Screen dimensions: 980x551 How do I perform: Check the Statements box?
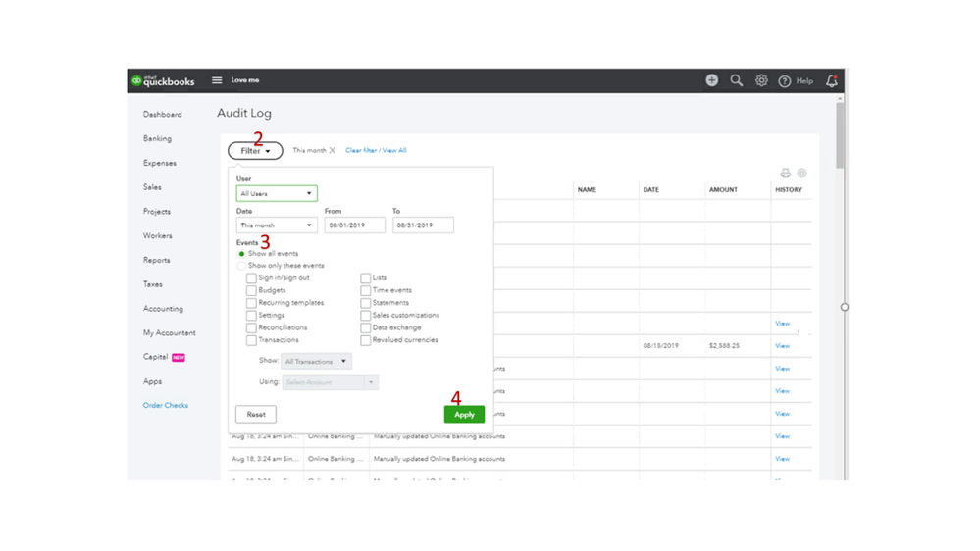coord(366,303)
